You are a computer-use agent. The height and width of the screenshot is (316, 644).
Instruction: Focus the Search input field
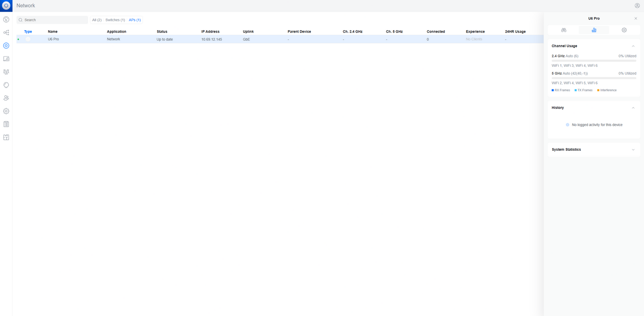(52, 20)
